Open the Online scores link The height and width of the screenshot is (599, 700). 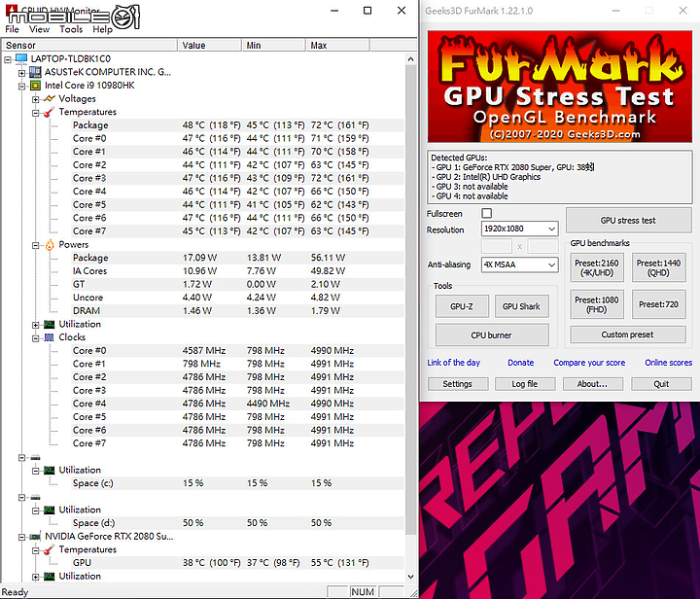[668, 363]
